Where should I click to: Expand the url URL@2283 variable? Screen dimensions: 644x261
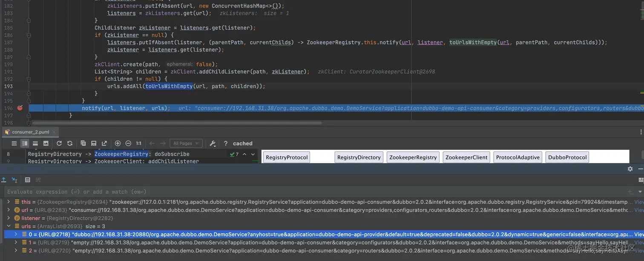pos(9,210)
